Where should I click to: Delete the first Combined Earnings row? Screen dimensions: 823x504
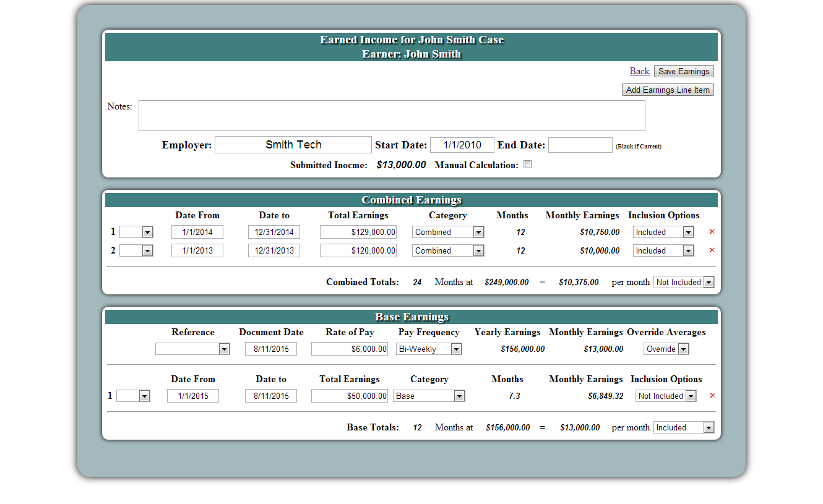coord(711,231)
